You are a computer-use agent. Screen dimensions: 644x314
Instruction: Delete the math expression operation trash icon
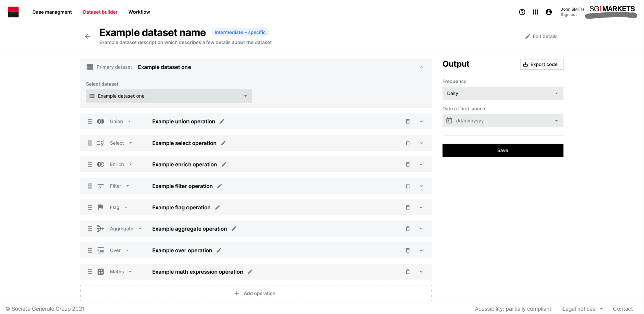tap(408, 272)
